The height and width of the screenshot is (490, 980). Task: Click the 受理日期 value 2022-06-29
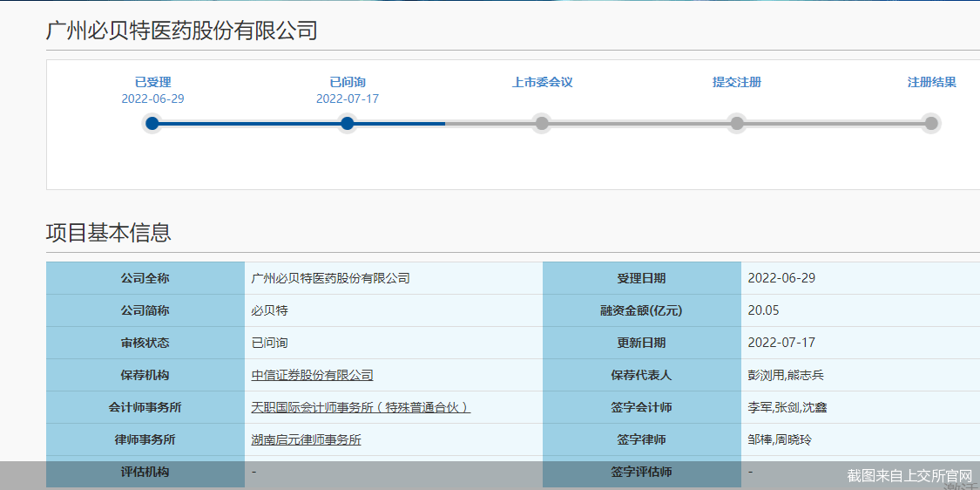(x=781, y=278)
